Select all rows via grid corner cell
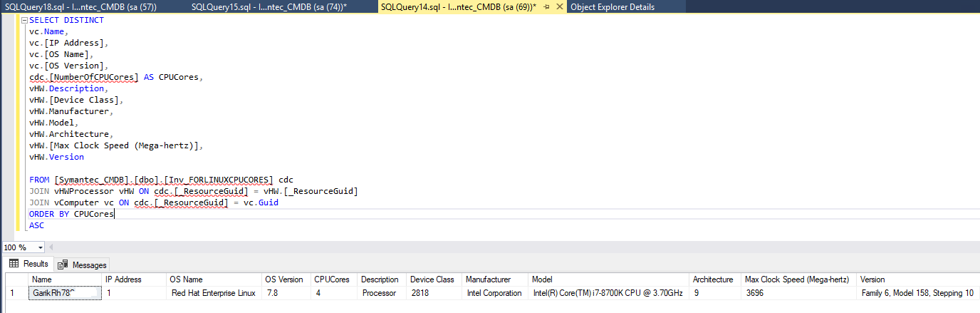Screen dimensions: 980x313 click(16, 279)
